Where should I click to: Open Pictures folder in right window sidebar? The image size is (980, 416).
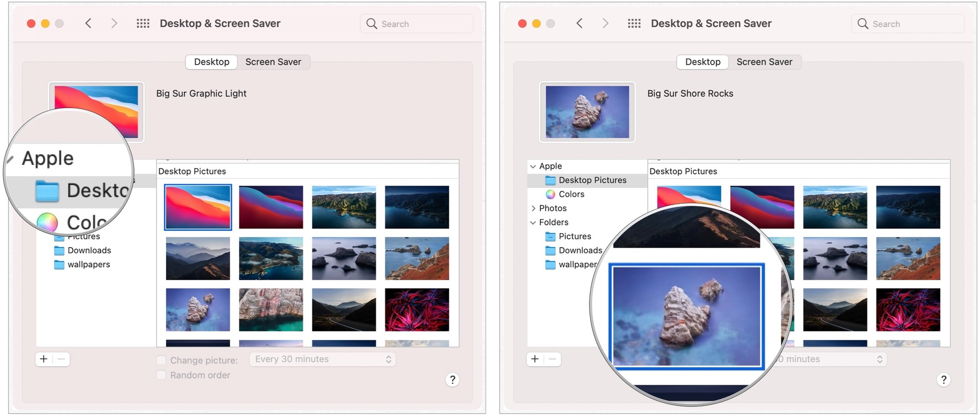point(568,236)
